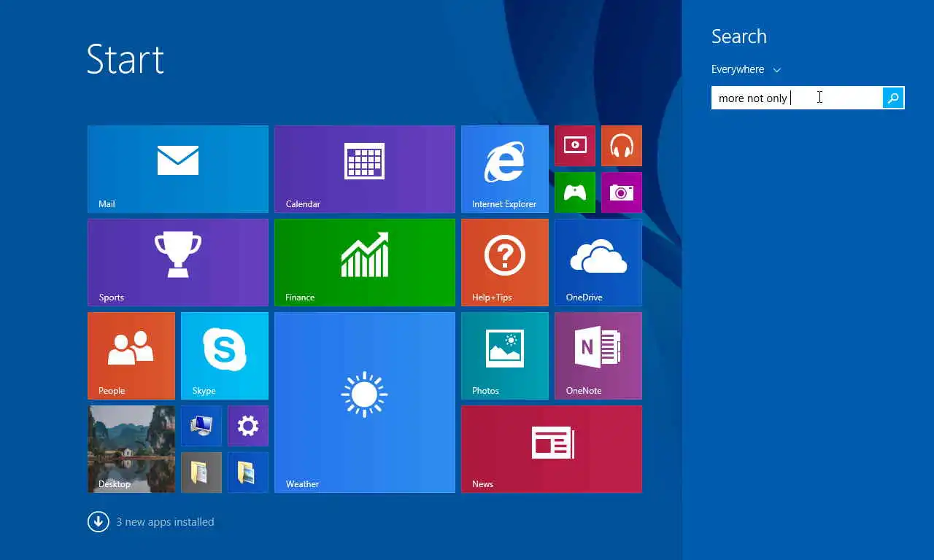Launch the Skype tile

click(225, 356)
